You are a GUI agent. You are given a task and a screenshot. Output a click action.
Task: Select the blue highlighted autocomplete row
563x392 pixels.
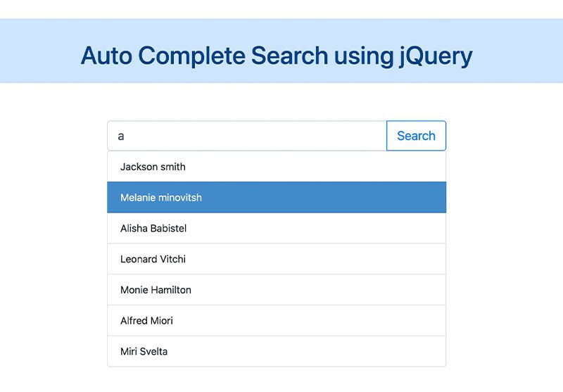pyautogui.click(x=277, y=198)
